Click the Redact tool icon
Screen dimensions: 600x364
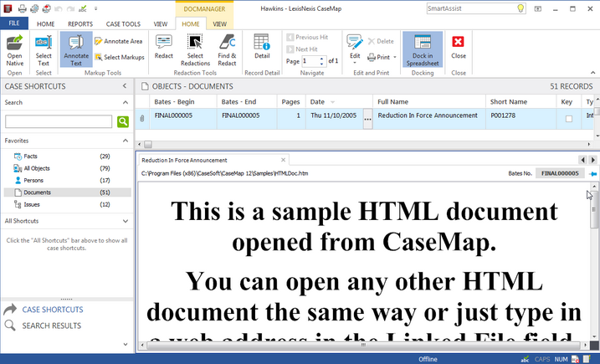point(164,49)
